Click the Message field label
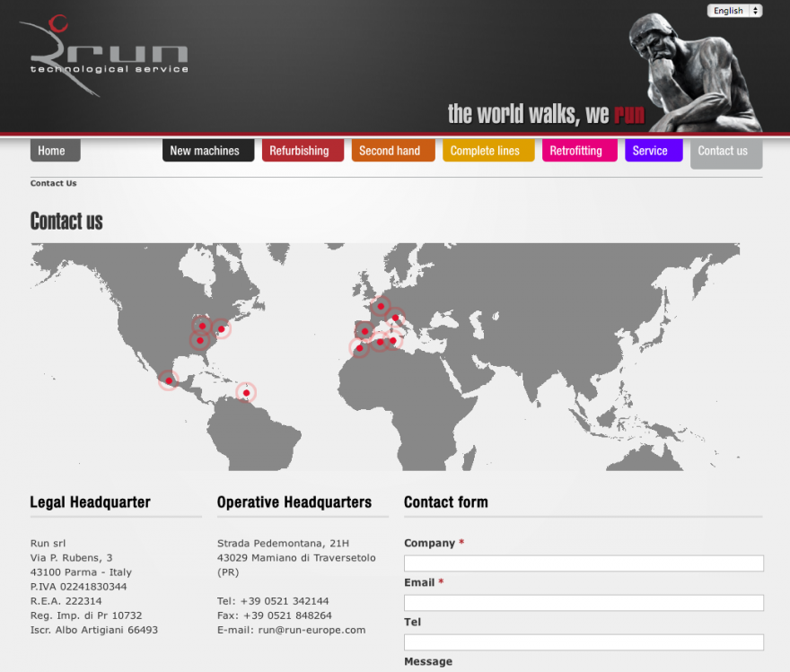 pyautogui.click(x=428, y=661)
